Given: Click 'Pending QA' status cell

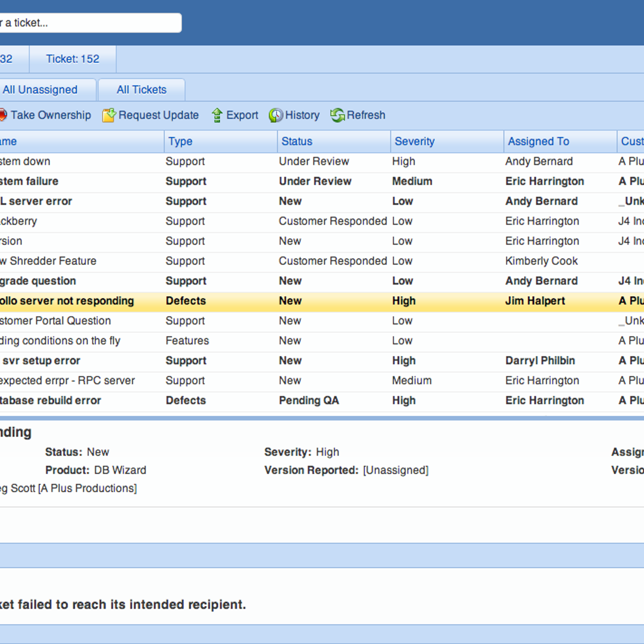Looking at the screenshot, I should tap(309, 400).
